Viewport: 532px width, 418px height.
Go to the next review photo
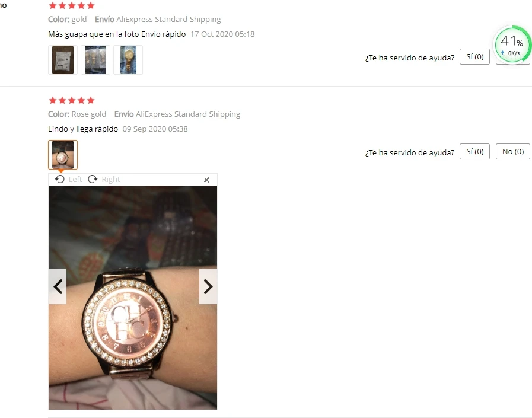(x=208, y=286)
